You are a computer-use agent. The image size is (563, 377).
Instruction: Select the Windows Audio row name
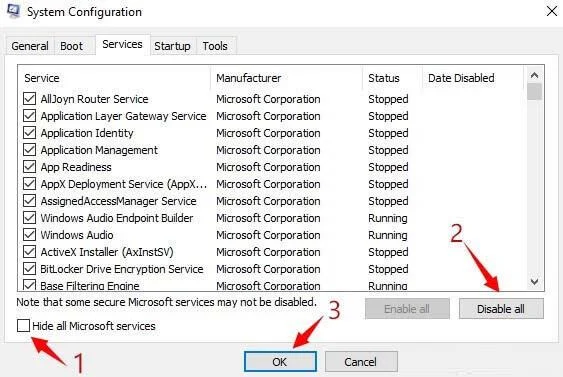[77, 235]
